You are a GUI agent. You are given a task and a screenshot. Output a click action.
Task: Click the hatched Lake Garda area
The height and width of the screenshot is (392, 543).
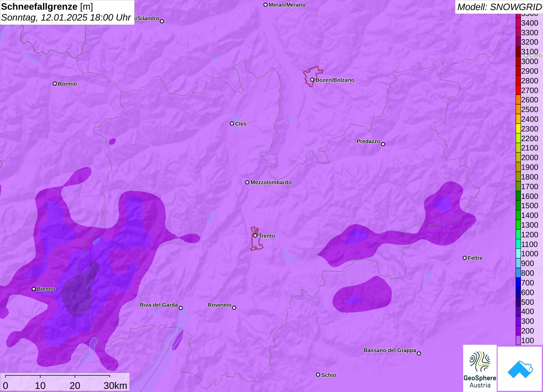(x=178, y=340)
